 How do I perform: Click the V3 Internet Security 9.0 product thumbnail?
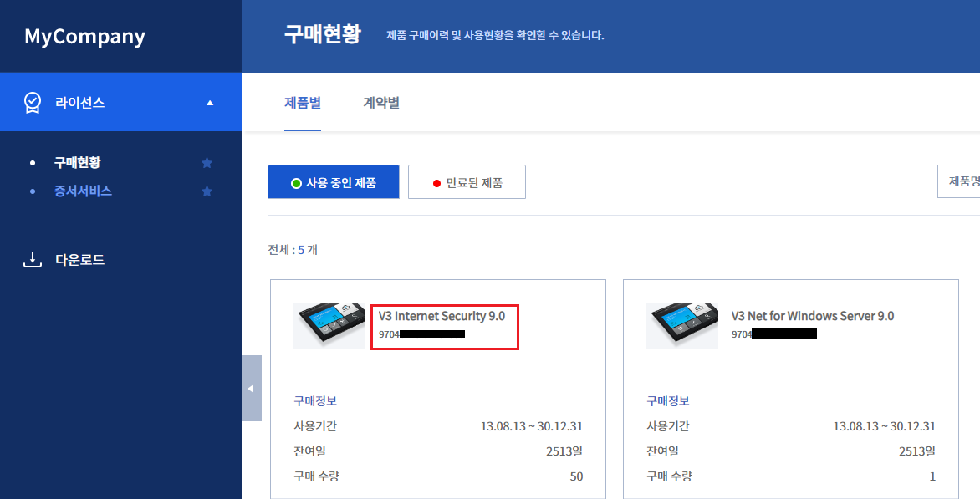[x=329, y=325]
